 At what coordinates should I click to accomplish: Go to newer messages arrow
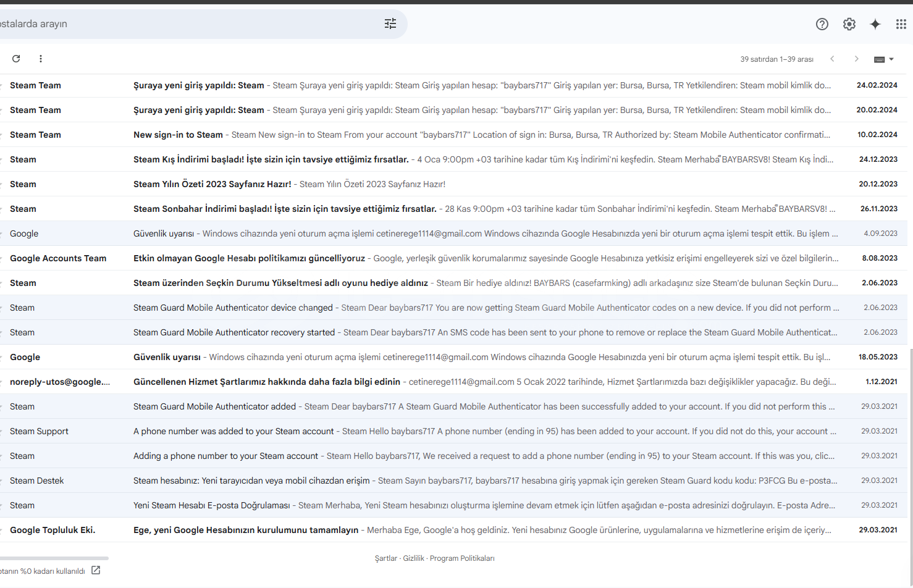832,59
